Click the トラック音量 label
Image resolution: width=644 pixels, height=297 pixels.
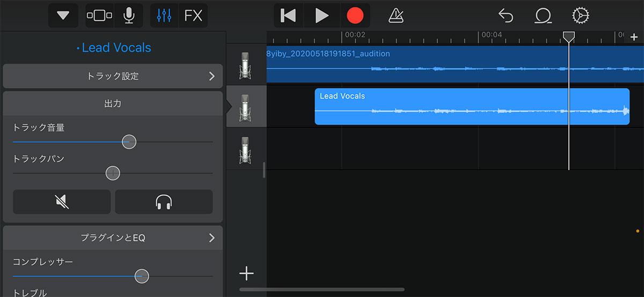point(39,128)
